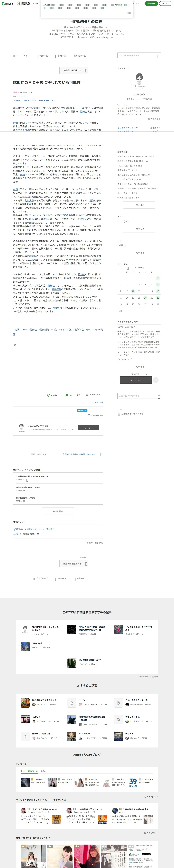The width and height of the screenshot is (174, 868).
Task: Go to next article 乳癌検診を盗撮する集団ストーカー
Action: [81, 455]
